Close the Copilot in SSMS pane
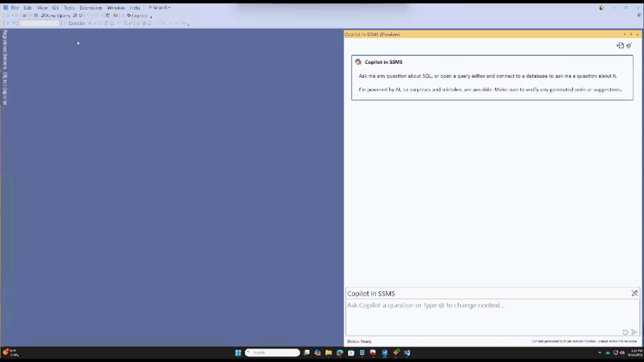 638,35
